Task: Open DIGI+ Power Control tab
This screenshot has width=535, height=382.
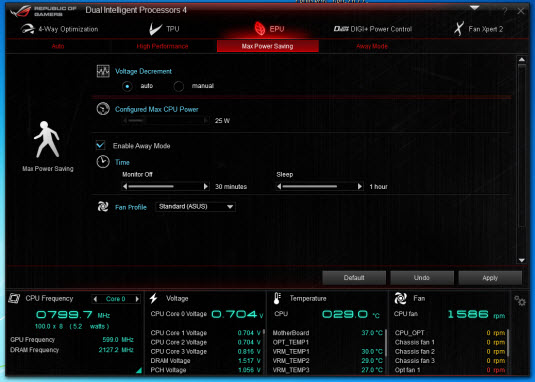Action: [x=373, y=29]
